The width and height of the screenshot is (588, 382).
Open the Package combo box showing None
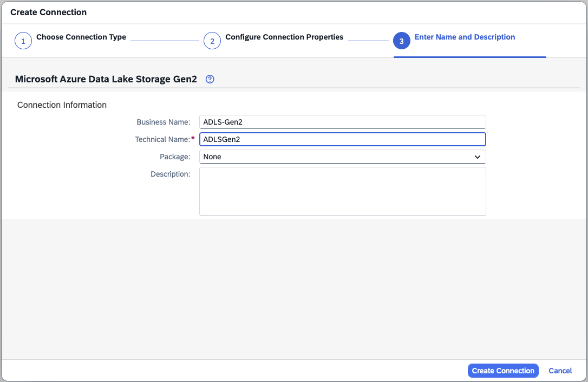click(x=336, y=157)
